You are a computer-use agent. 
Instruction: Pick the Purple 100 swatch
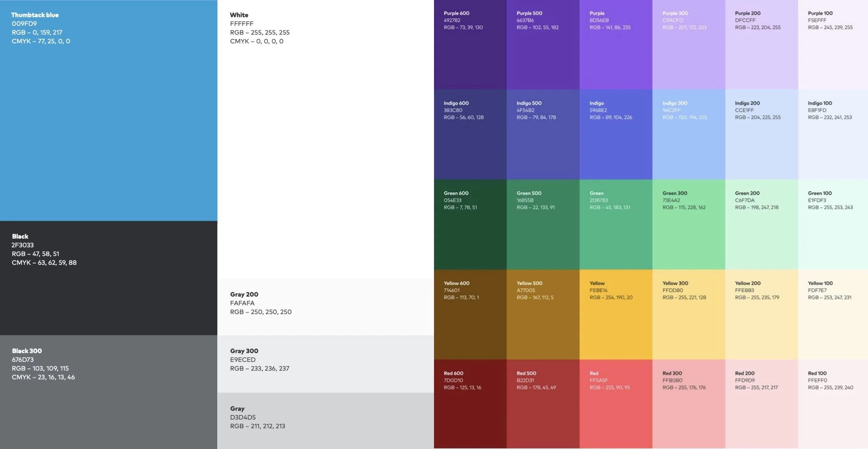[x=833, y=52]
